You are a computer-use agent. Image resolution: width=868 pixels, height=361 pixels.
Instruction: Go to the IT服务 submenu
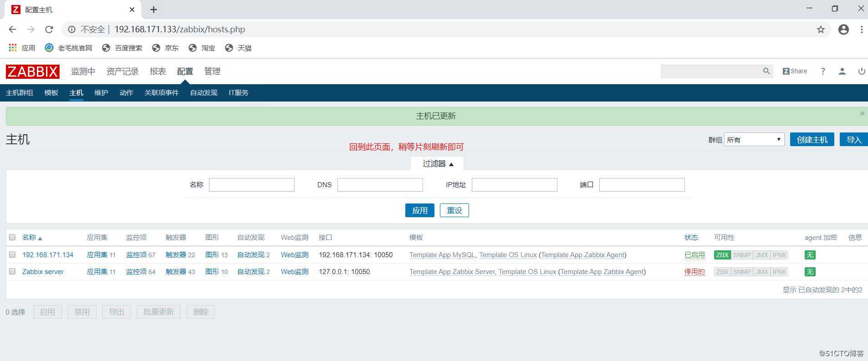[239, 92]
